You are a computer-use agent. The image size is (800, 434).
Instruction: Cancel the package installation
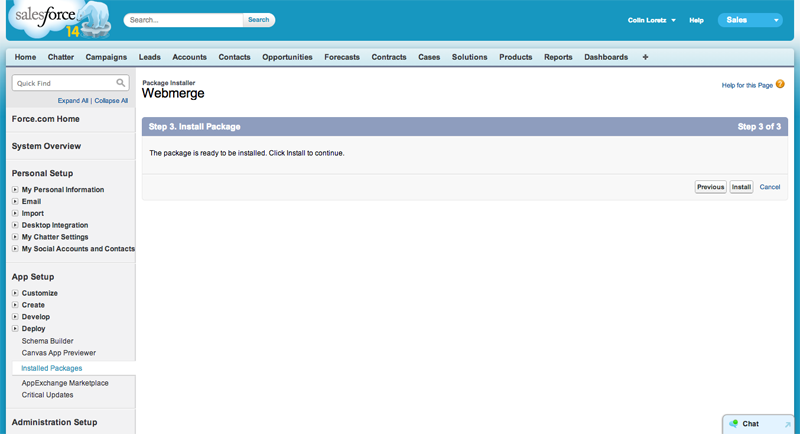pyautogui.click(x=769, y=187)
